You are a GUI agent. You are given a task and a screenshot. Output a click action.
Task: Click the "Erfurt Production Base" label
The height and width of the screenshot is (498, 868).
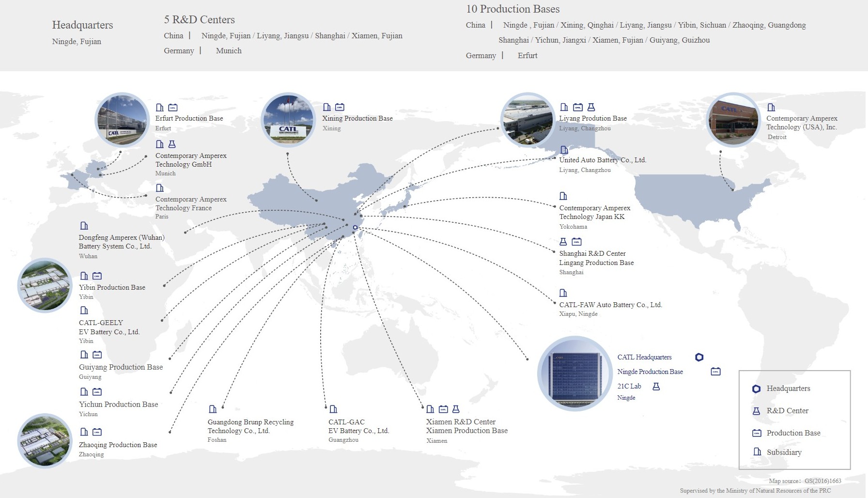point(189,118)
